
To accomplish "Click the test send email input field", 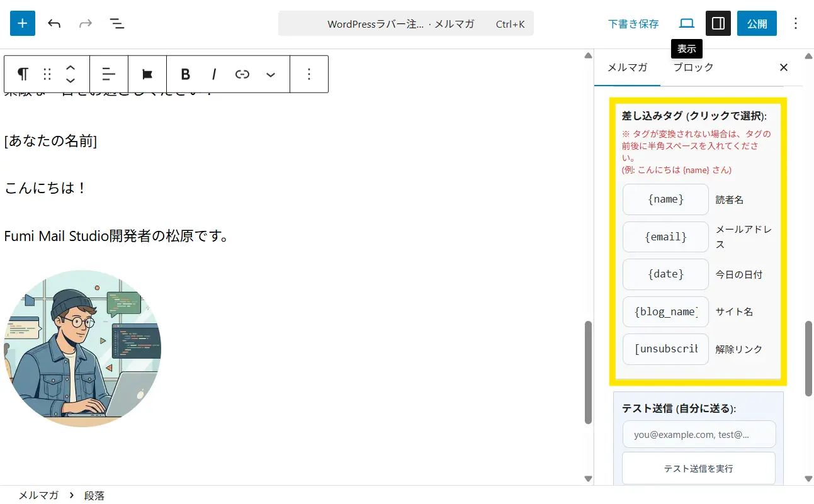I will pyautogui.click(x=699, y=434).
